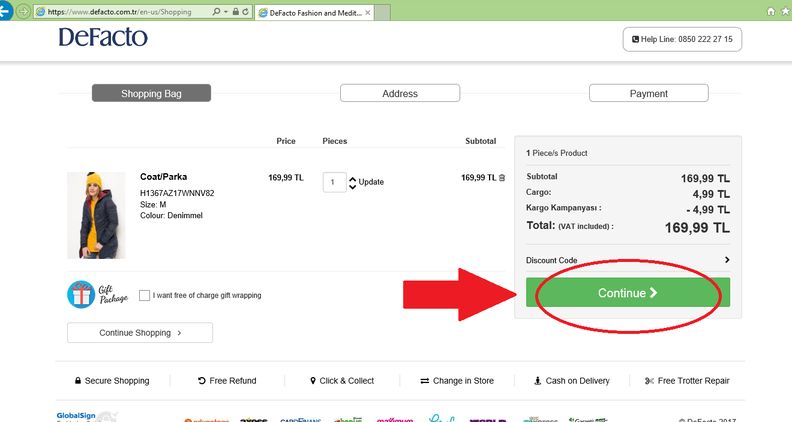Viewport: 792px width, 422px height.
Task: Open browser favorites star icon
Action: tap(783, 11)
